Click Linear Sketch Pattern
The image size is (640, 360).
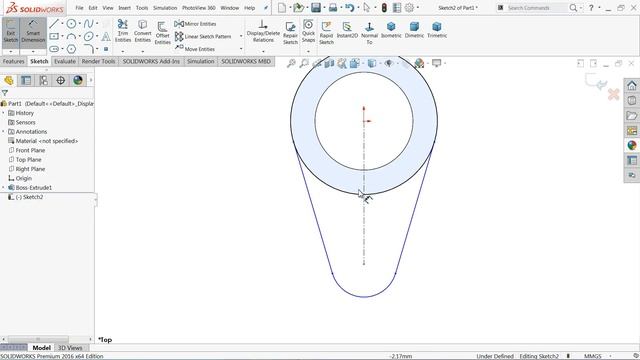coord(203,36)
